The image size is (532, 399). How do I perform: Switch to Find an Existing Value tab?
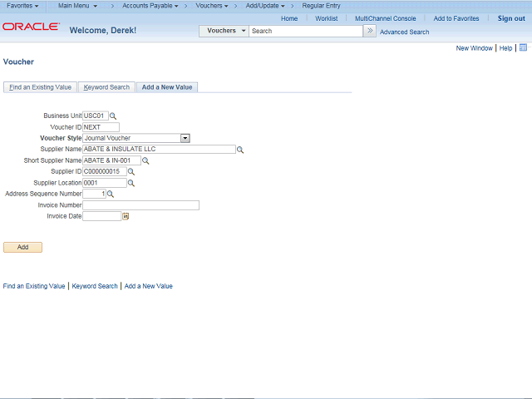pos(40,87)
